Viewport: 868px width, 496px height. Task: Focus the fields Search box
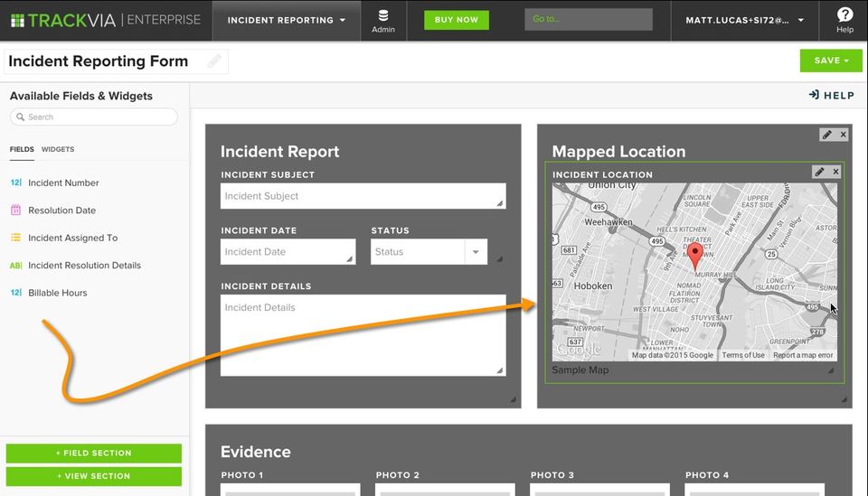pos(93,117)
